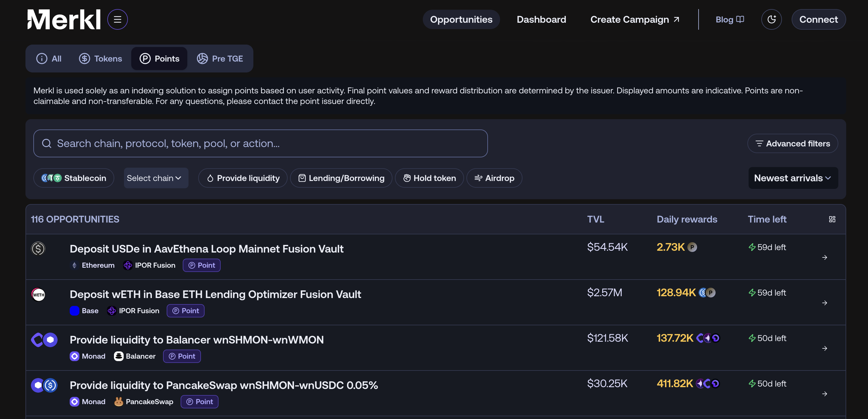Click Point badge on the USDe row
The width and height of the screenshot is (868, 419).
tap(202, 265)
